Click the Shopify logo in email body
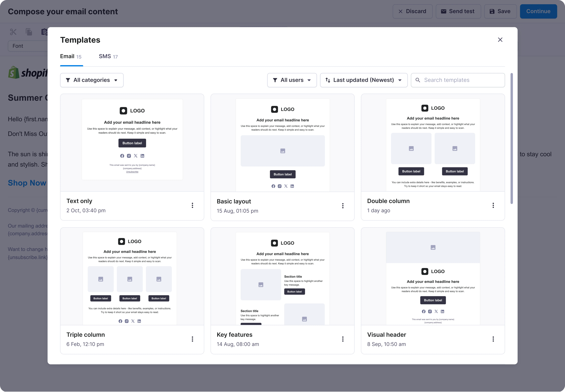Viewport: 565px width, 392px height. [28, 72]
